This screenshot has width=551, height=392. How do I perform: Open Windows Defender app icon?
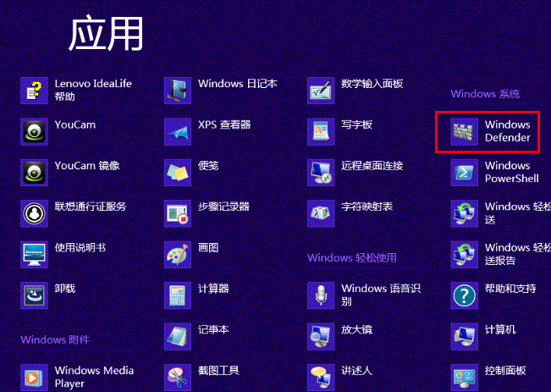[464, 131]
